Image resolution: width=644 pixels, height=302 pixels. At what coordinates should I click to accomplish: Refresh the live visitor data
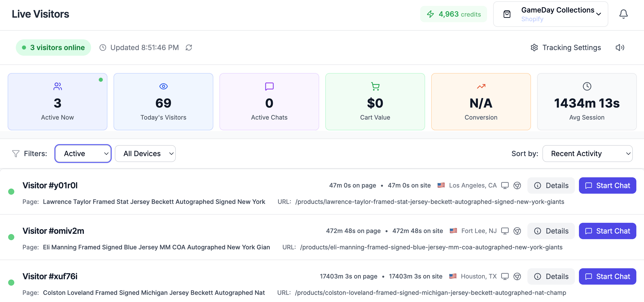(189, 48)
